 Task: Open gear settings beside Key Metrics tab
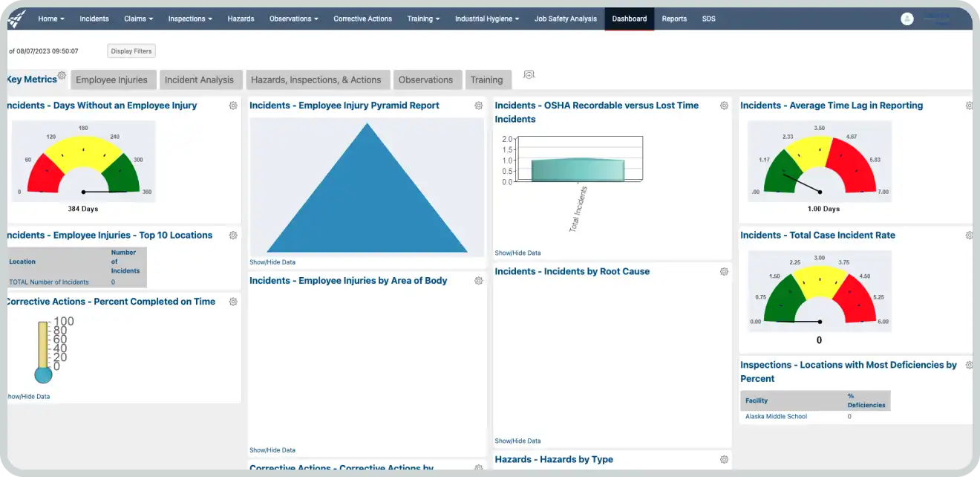[x=62, y=76]
